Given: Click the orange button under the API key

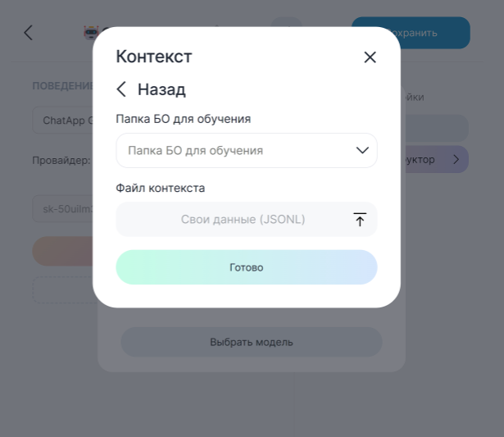Looking at the screenshot, I should click(x=63, y=251).
